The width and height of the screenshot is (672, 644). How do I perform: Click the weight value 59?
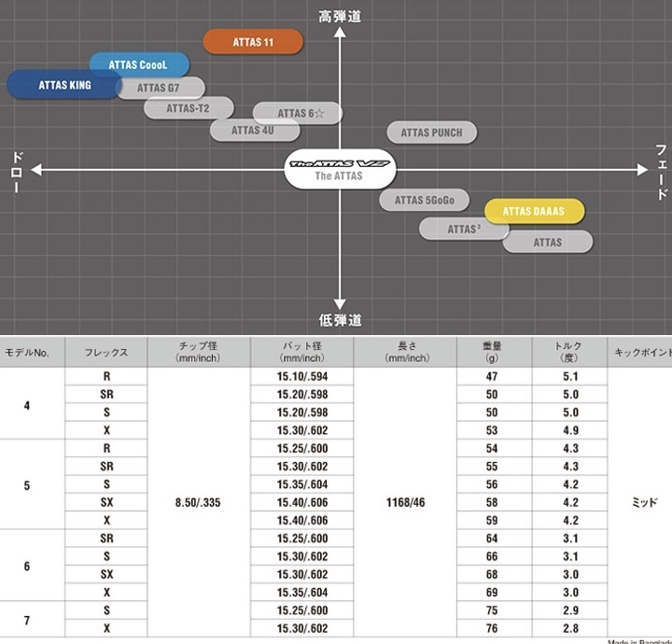(492, 520)
